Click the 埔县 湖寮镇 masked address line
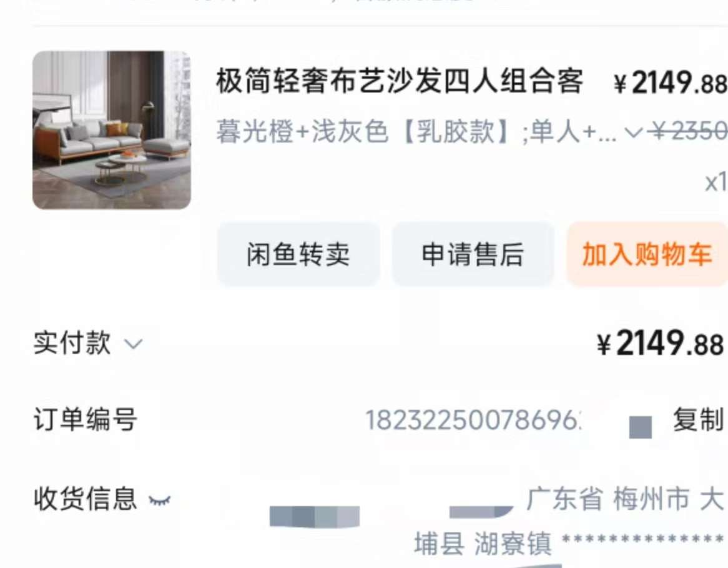The image size is (728, 568). 569,543
